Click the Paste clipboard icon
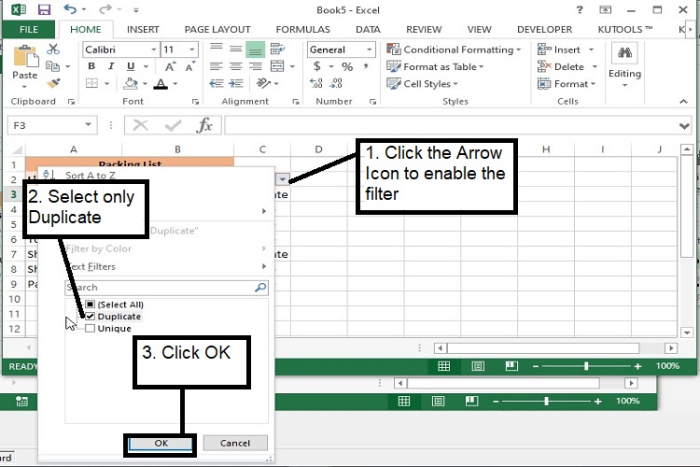 [25, 57]
